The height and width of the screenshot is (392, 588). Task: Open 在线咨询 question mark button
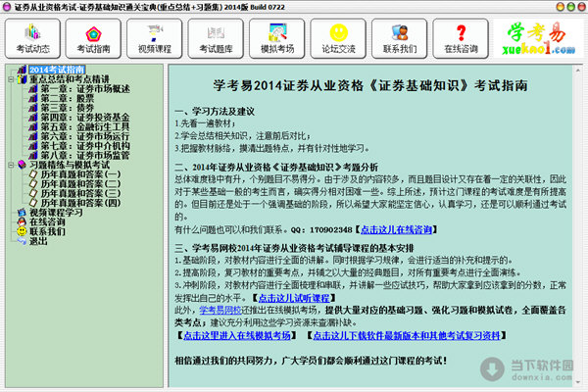(461, 38)
